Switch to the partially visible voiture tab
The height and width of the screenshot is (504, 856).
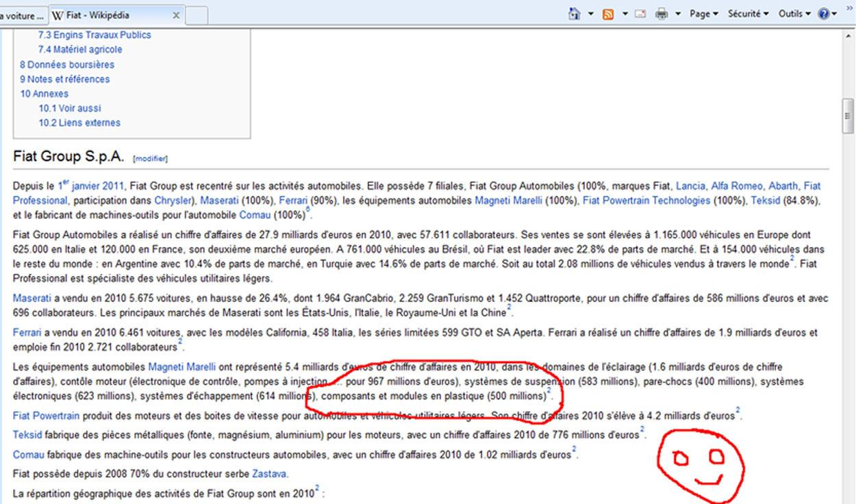coord(23,14)
